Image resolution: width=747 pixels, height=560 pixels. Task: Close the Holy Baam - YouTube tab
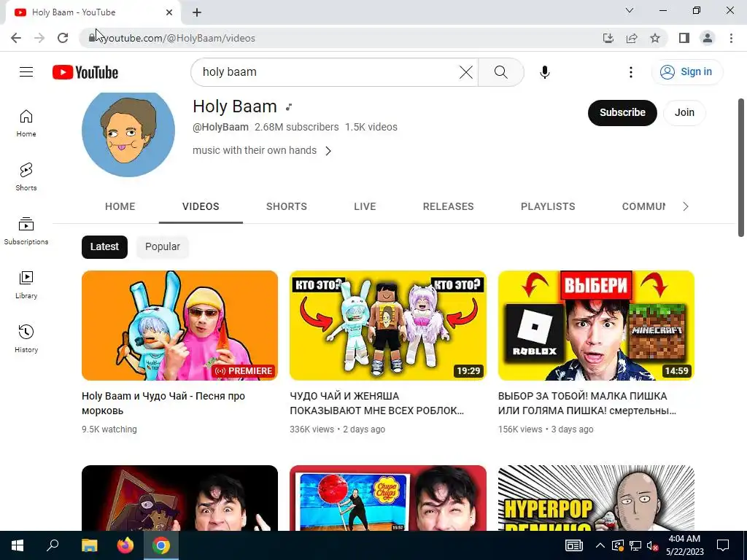pos(169,12)
